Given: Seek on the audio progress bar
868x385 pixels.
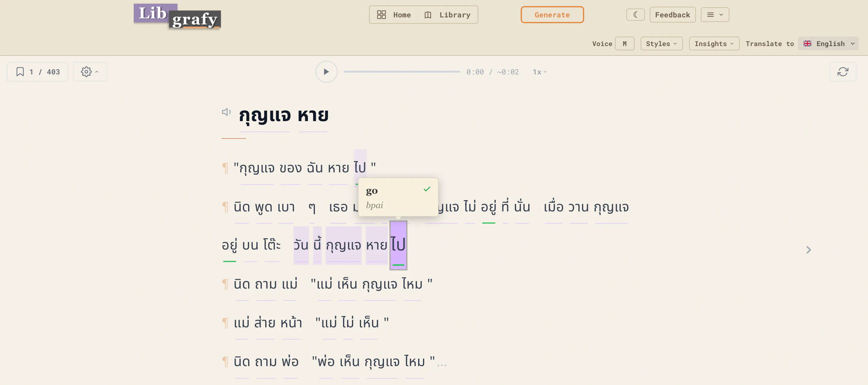Looking at the screenshot, I should pos(402,72).
